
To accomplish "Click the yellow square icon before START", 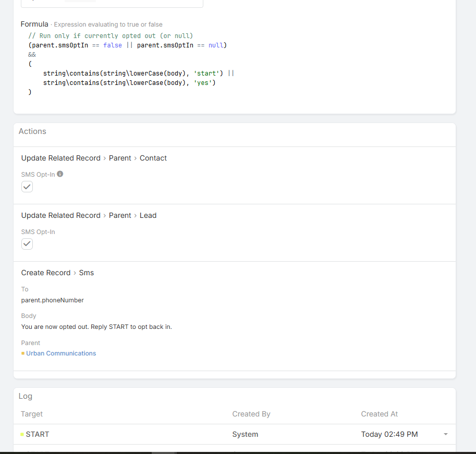I will [22, 434].
